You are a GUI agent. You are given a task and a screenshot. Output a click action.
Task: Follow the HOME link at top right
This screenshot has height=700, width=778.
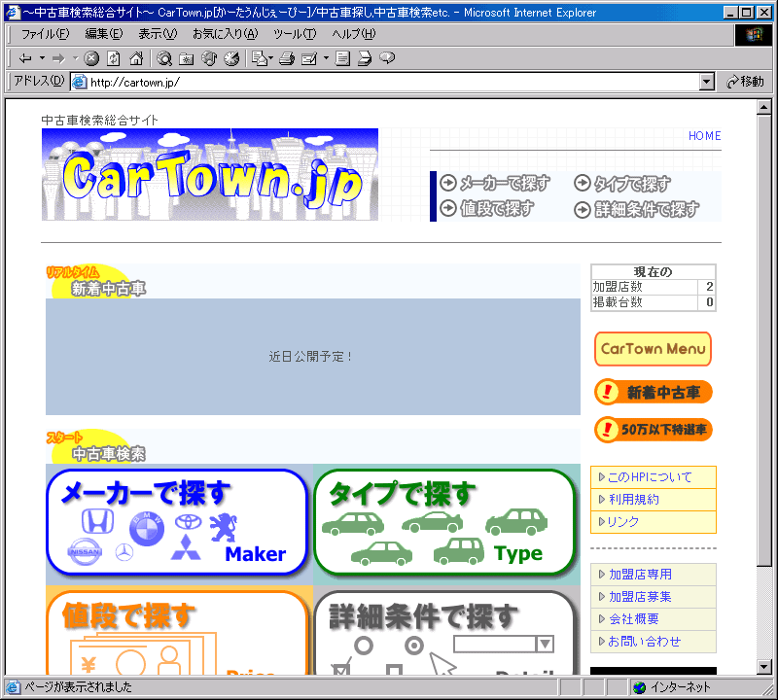pyautogui.click(x=704, y=136)
